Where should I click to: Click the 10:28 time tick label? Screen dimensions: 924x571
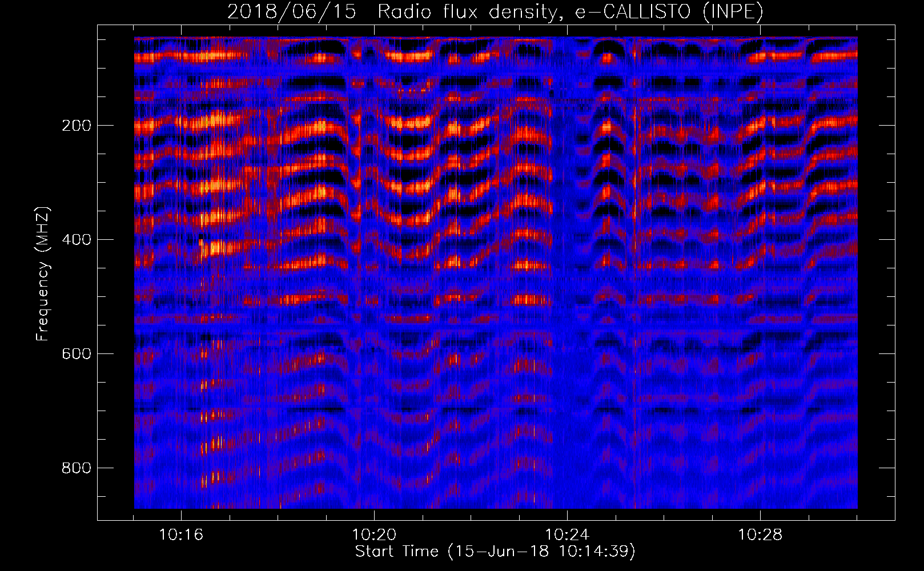pyautogui.click(x=760, y=535)
